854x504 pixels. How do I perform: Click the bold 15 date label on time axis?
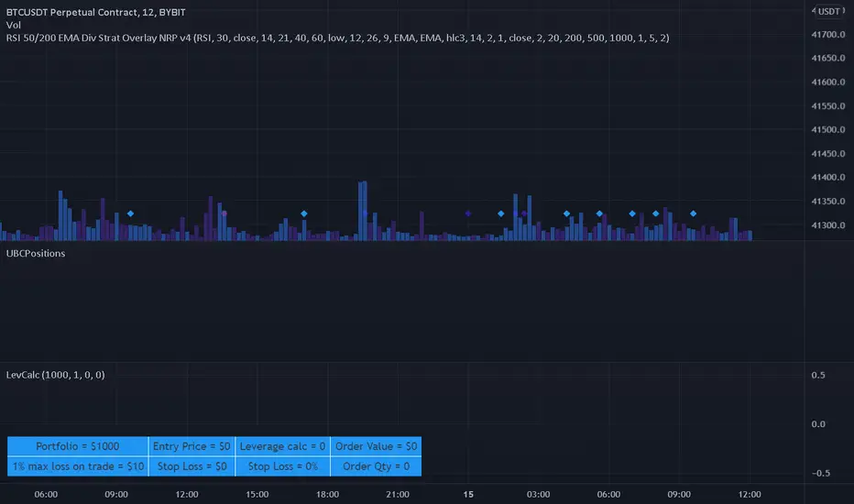468,494
